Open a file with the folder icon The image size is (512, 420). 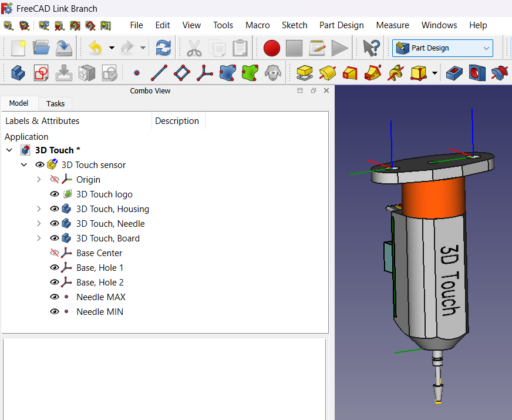(x=41, y=48)
